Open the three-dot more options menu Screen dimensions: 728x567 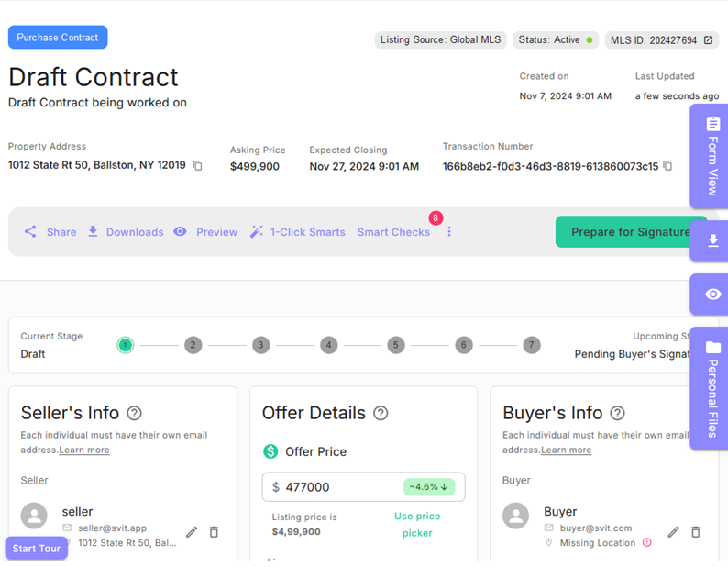click(x=449, y=231)
